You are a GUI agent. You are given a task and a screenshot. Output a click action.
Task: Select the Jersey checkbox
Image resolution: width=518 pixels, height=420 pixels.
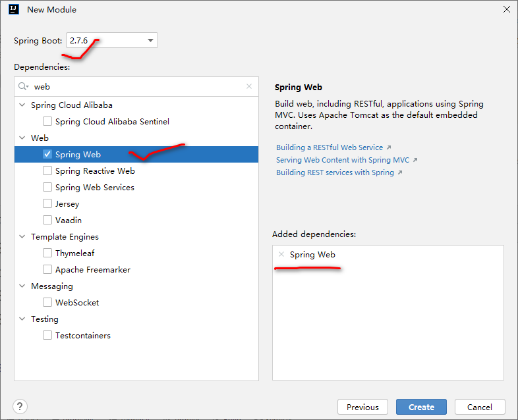point(47,203)
